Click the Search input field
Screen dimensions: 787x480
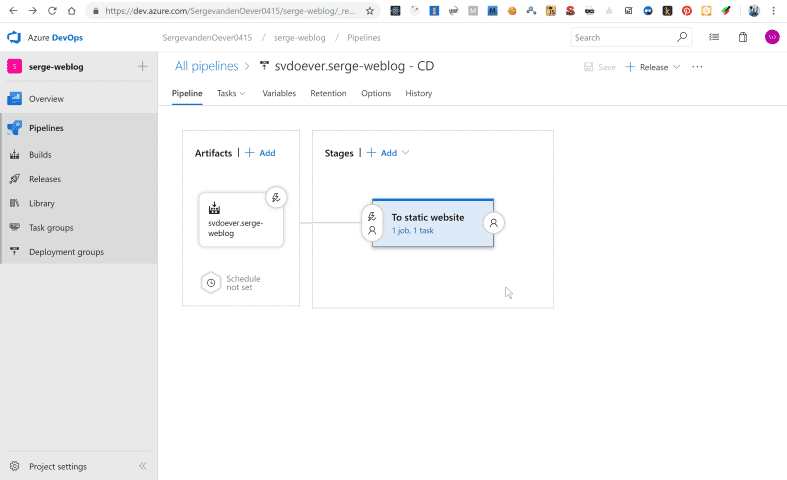pos(624,37)
